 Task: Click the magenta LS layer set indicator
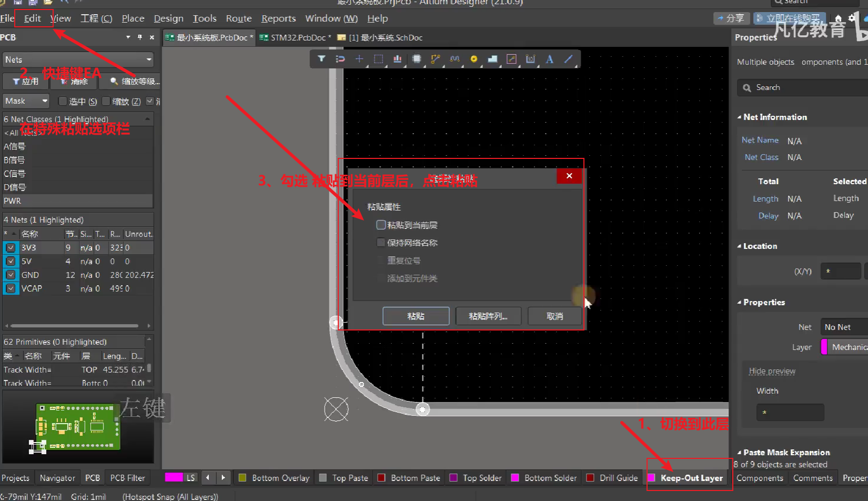(x=181, y=477)
